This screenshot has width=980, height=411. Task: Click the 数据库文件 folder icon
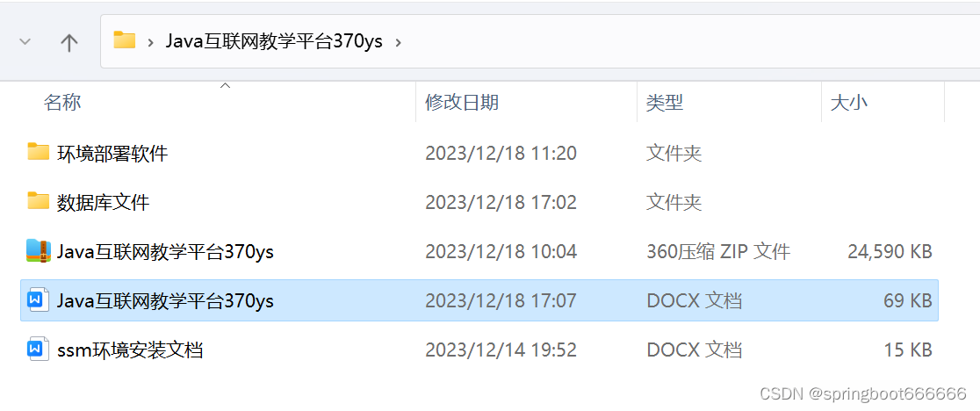tap(38, 201)
